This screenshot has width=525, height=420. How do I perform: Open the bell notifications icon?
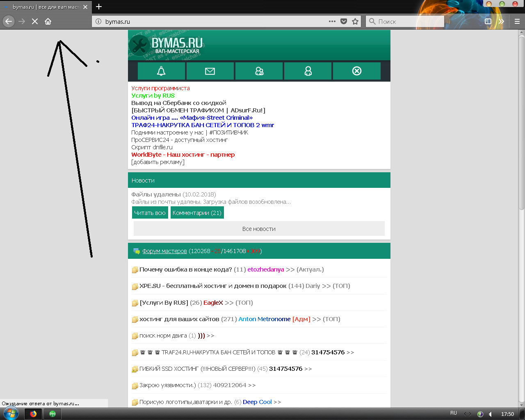[161, 71]
